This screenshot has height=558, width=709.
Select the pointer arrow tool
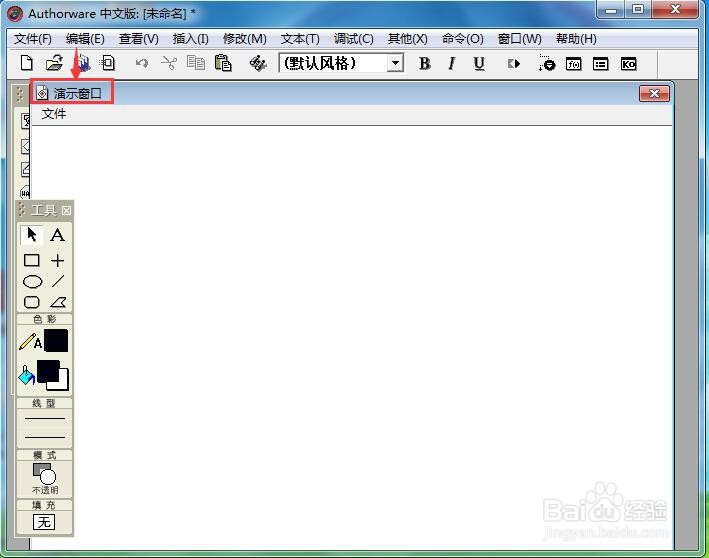(x=32, y=235)
